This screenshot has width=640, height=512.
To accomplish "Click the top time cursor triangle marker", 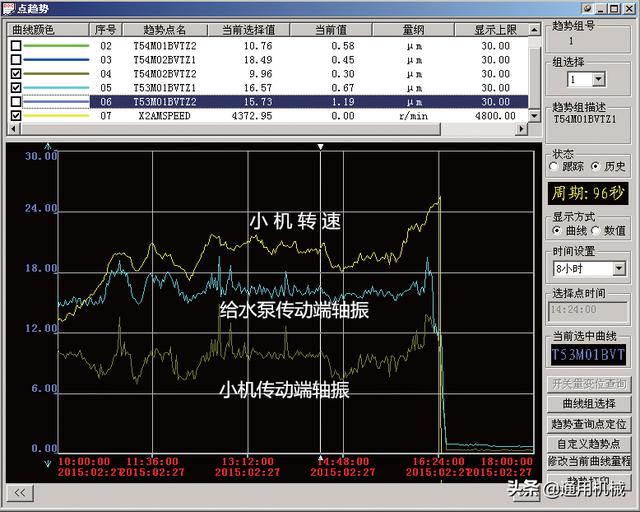I will tap(320, 147).
